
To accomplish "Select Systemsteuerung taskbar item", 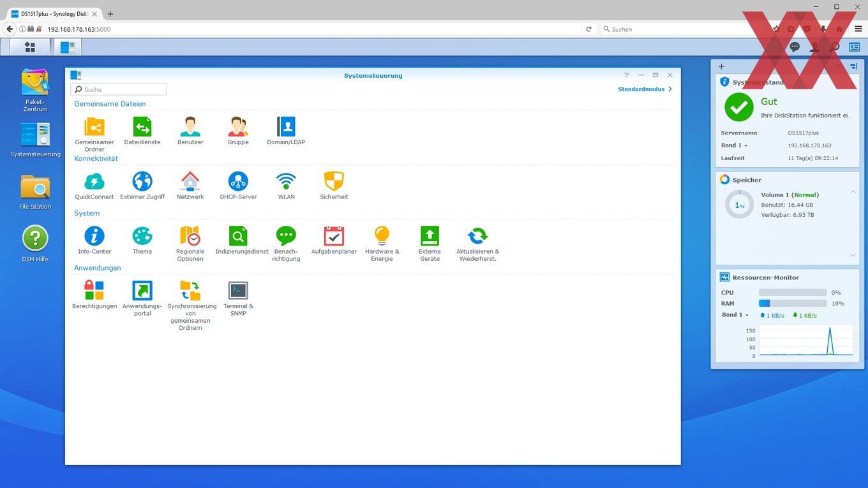I will click(68, 47).
